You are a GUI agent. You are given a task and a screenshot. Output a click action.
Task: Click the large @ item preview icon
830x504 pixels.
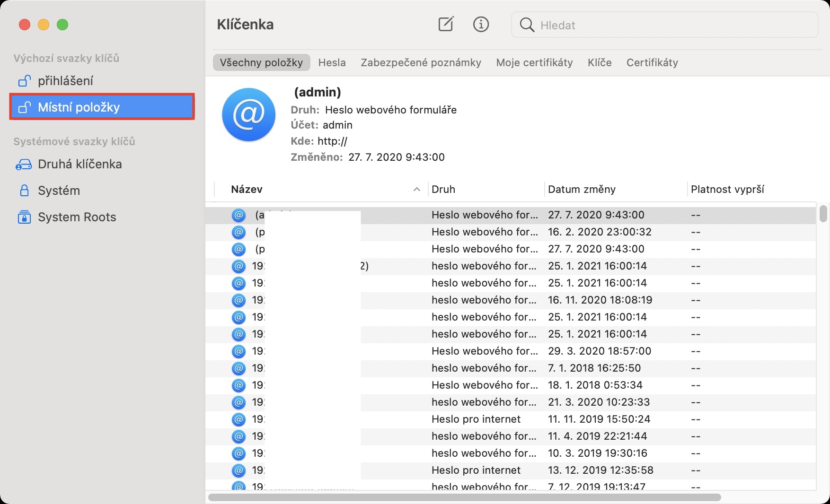coord(248,115)
